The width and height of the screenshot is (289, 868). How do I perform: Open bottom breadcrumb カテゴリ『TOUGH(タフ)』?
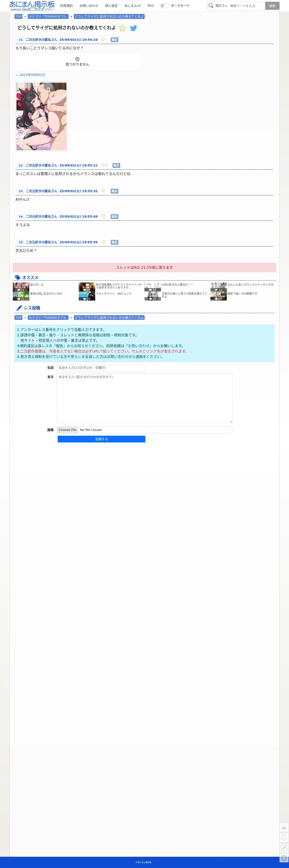[x=48, y=318]
